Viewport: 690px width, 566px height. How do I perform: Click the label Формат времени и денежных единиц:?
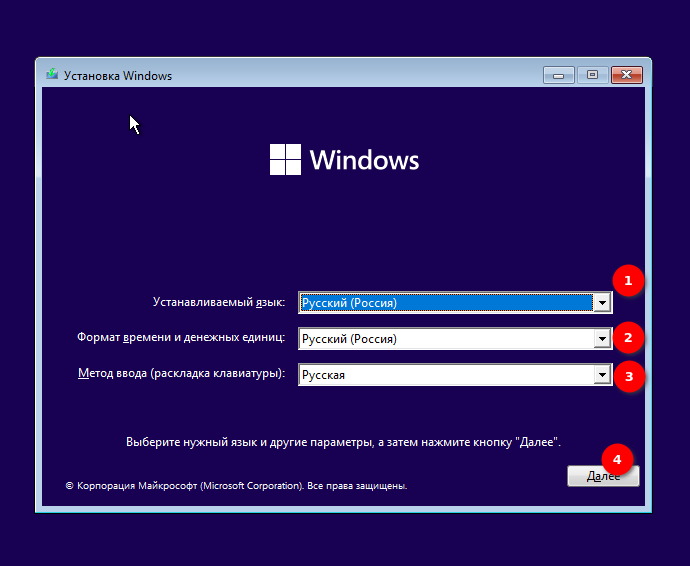coord(181,337)
